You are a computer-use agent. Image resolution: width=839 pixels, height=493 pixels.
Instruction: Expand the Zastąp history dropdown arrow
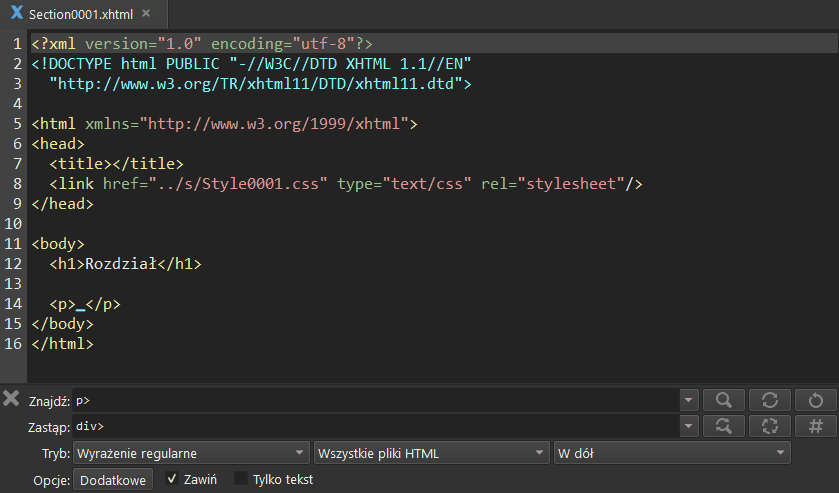coord(688,426)
